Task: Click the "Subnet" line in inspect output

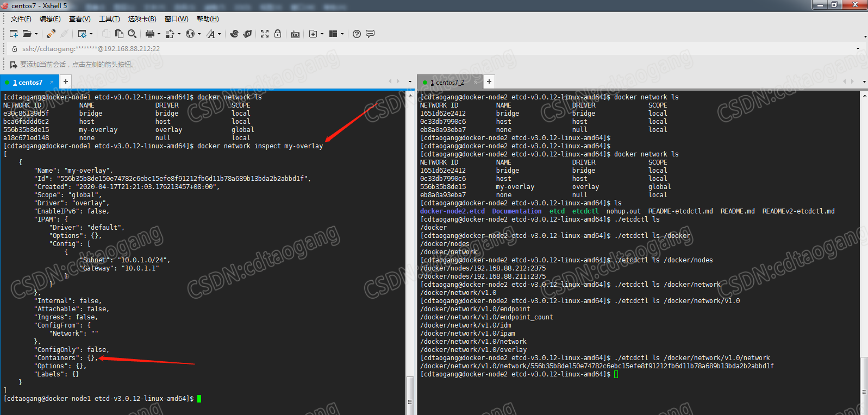Action: (124, 260)
